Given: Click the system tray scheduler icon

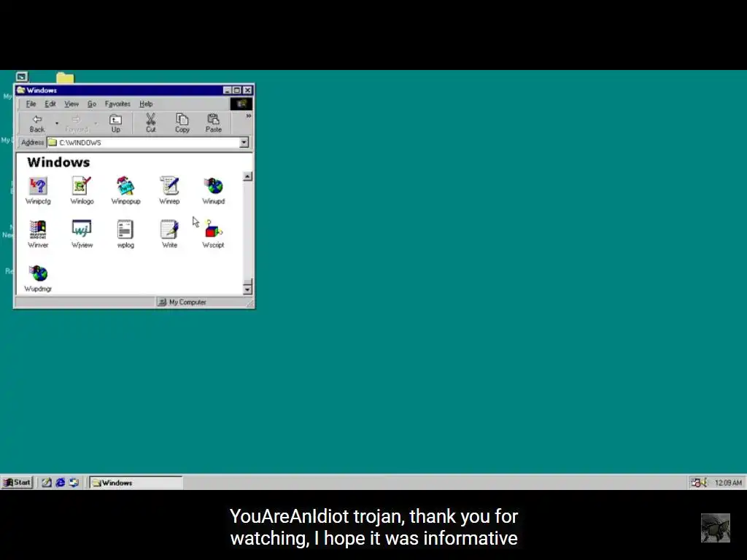Looking at the screenshot, I should coord(695,483).
